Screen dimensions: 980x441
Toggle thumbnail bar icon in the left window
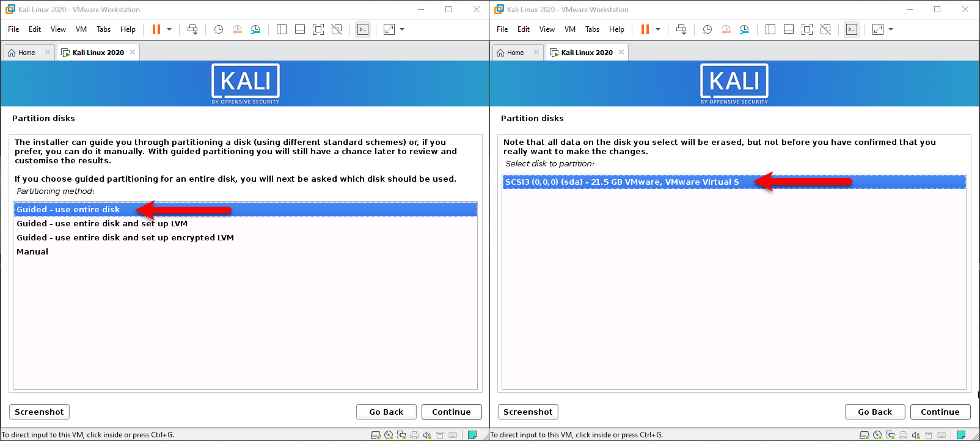(x=300, y=29)
